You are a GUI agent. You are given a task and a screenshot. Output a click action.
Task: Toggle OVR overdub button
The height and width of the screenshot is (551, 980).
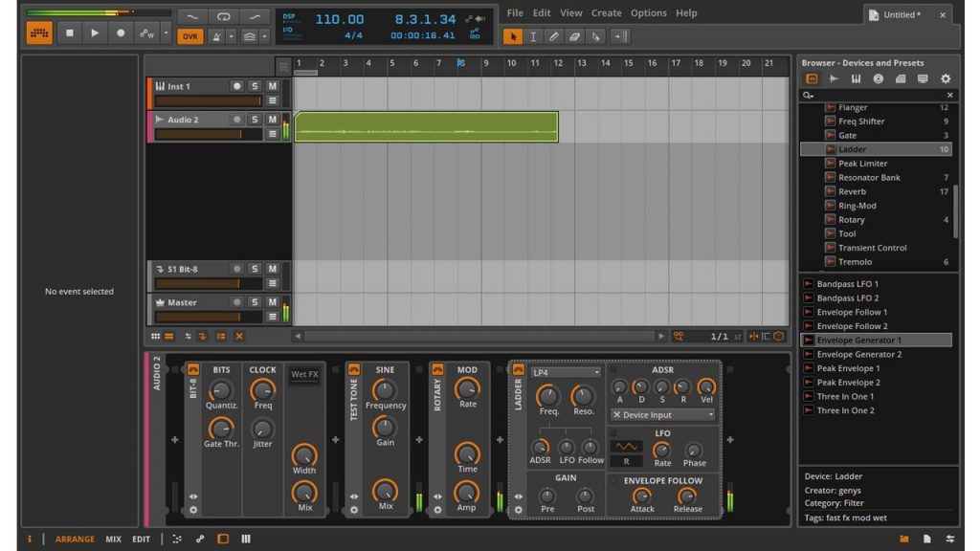190,37
